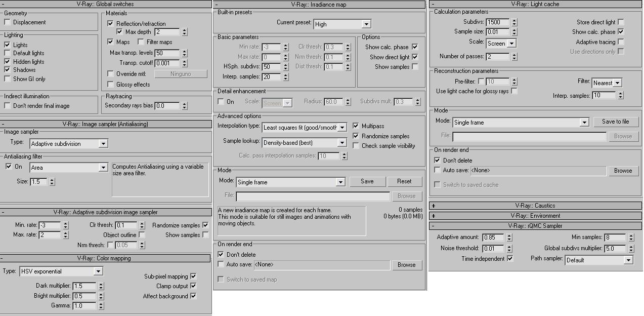Viewport: 644px width, 316px height.
Task: Collapse the V-Ray rQMC Sampler rollout
Action: click(x=535, y=226)
